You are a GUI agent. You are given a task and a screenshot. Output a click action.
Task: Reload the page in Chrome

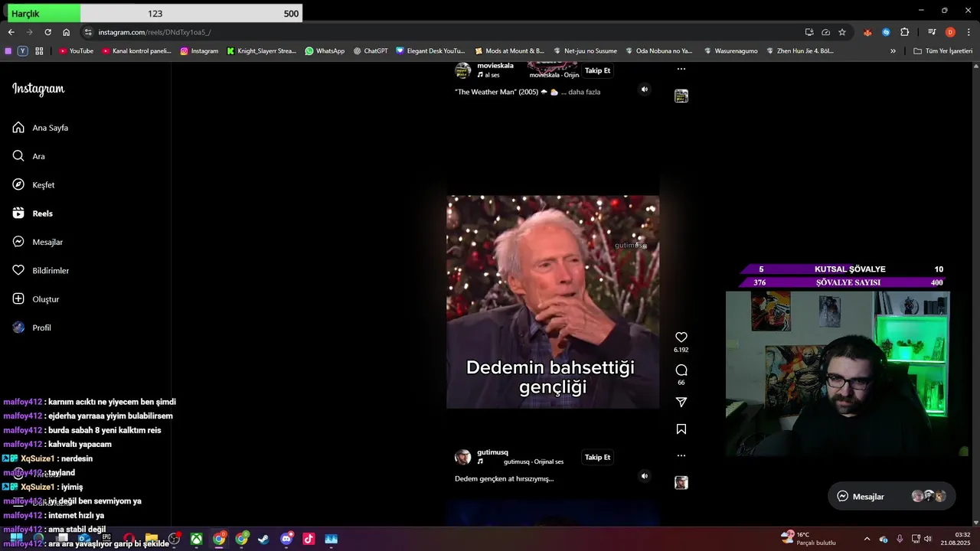point(47,32)
